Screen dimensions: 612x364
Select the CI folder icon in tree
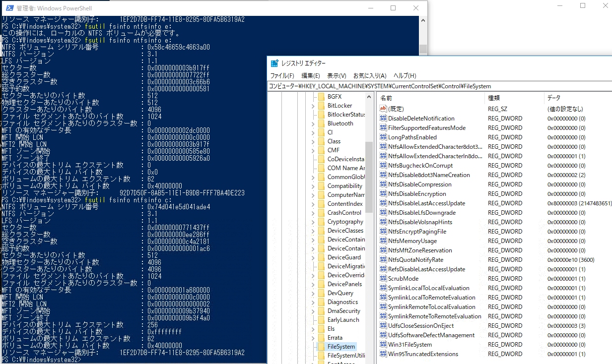[x=321, y=132]
